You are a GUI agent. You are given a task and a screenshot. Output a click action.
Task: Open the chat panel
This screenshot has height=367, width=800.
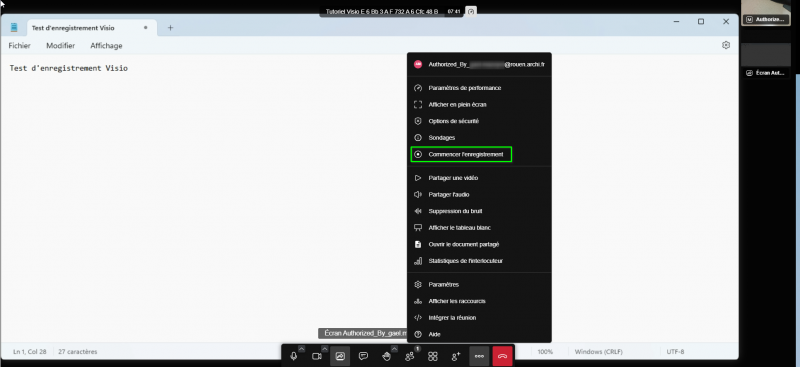(363, 356)
